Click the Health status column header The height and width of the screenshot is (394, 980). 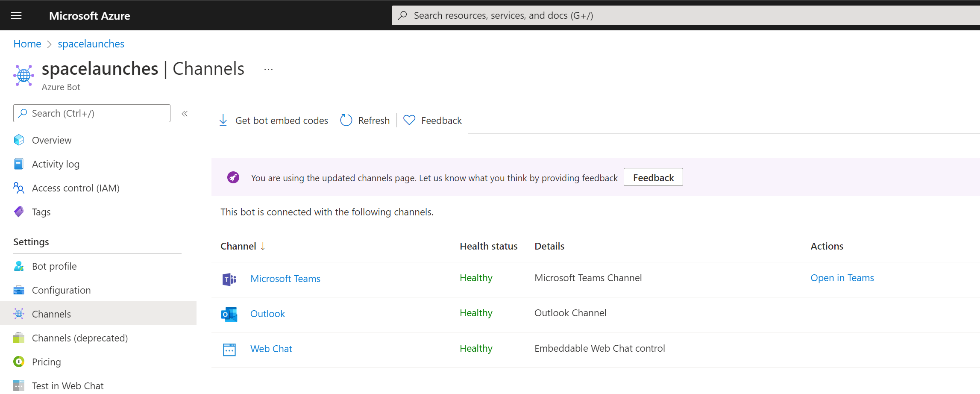tap(488, 246)
